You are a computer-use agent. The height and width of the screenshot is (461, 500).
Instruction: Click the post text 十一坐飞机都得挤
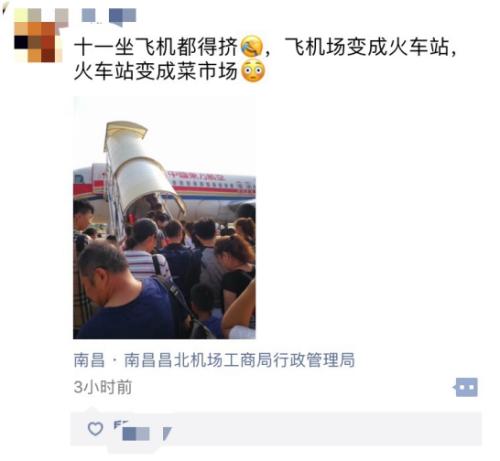[x=156, y=46]
